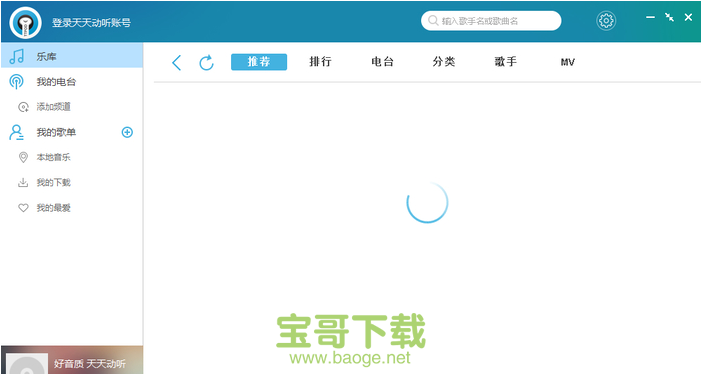
Task: Click the location pin icon beside 本地音乐
Action: (x=23, y=157)
